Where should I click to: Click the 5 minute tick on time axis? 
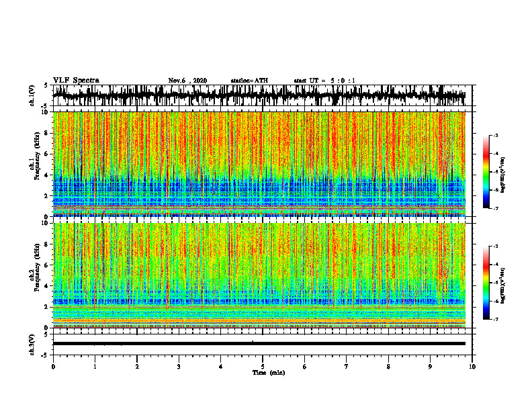coord(263,367)
